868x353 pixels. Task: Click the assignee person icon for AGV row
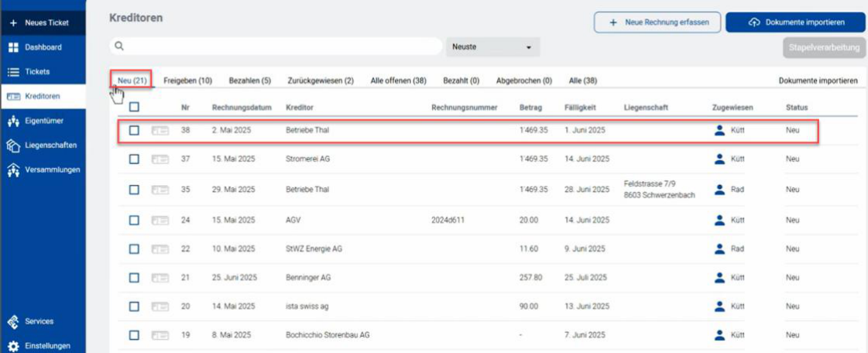(x=719, y=220)
